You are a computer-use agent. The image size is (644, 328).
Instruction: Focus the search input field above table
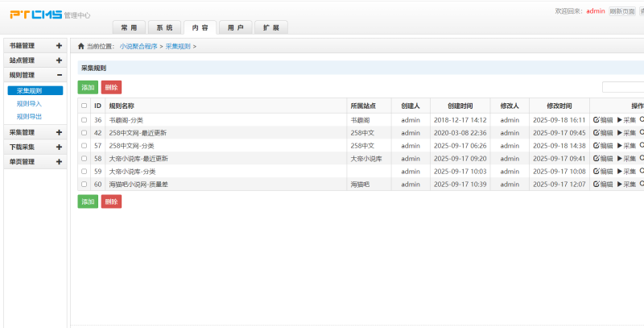(622, 87)
